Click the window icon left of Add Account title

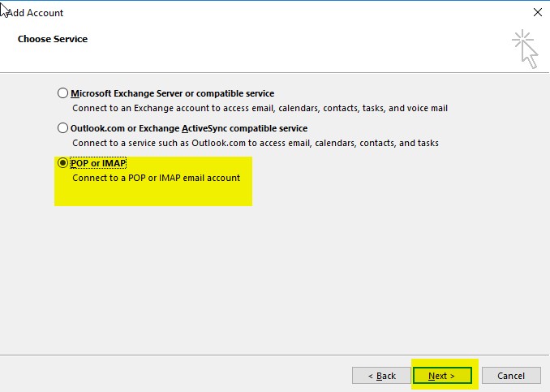(x=4, y=11)
